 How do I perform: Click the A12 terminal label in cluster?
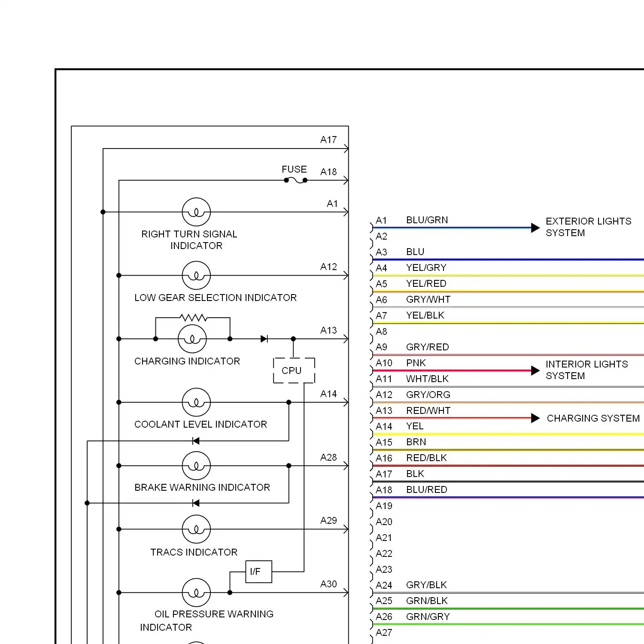tap(328, 267)
